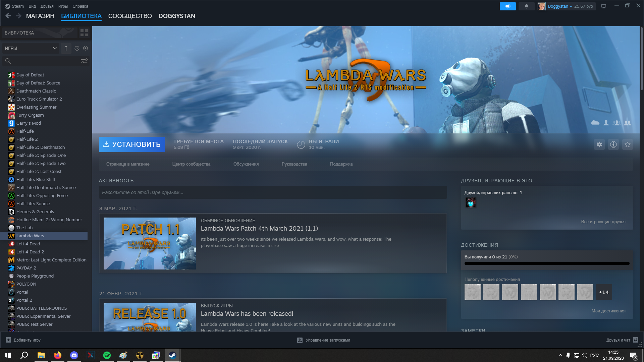Open the notifications bell
The height and width of the screenshot is (362, 644).
(x=526, y=6)
